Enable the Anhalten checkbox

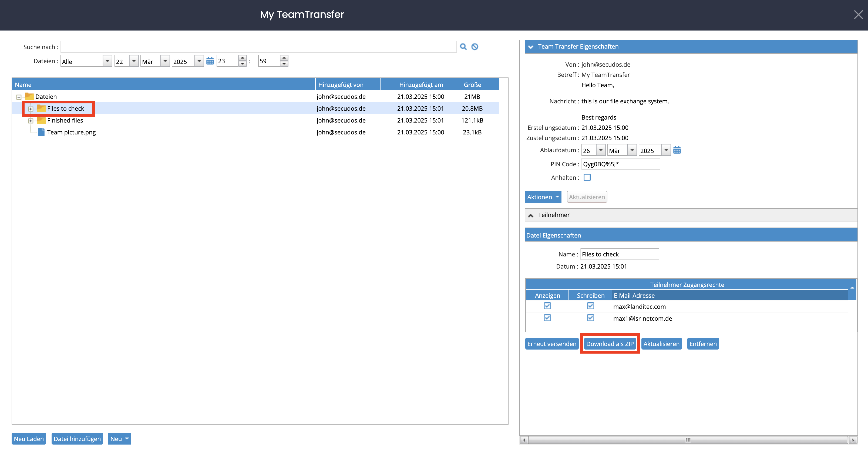pos(587,178)
